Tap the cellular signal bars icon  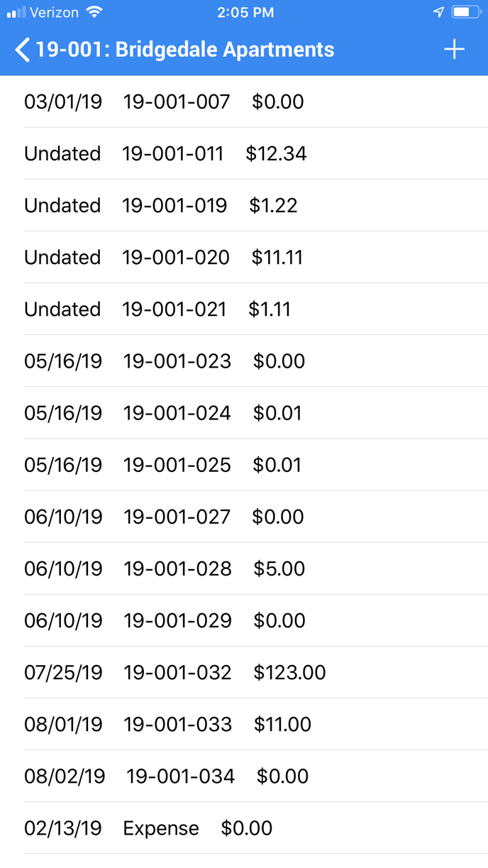(16, 13)
